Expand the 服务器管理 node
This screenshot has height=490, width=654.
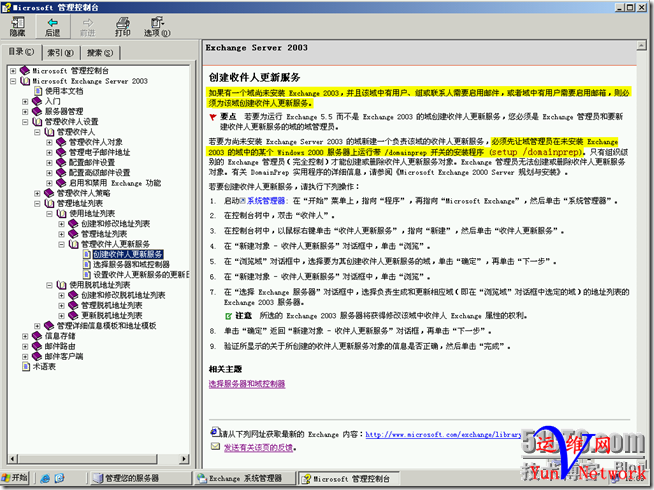coord(25,111)
